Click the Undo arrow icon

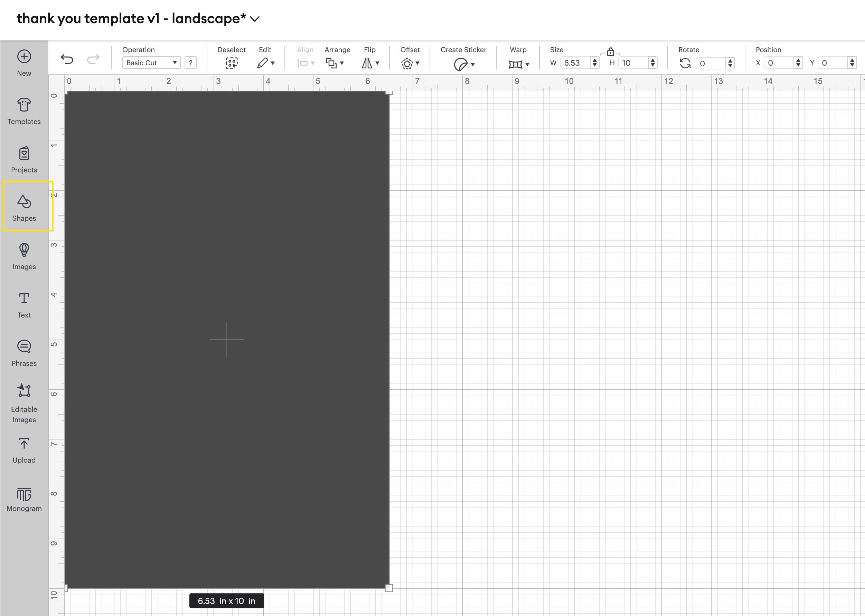coord(67,59)
